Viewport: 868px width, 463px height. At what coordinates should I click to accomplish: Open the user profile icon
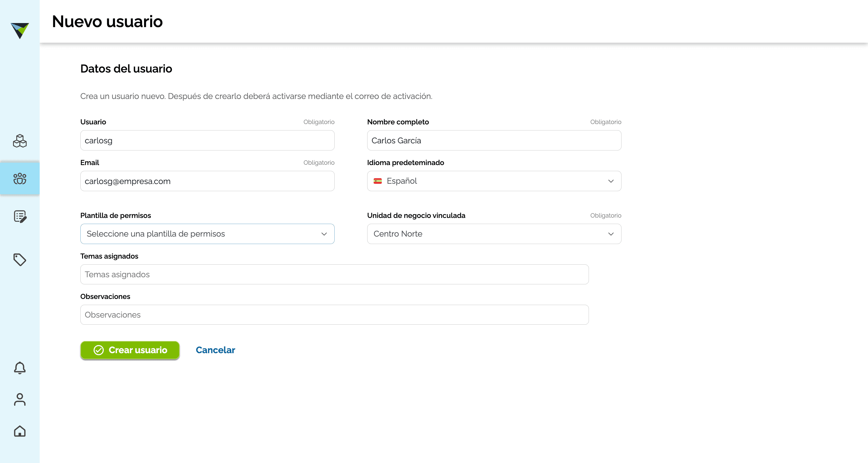point(20,399)
